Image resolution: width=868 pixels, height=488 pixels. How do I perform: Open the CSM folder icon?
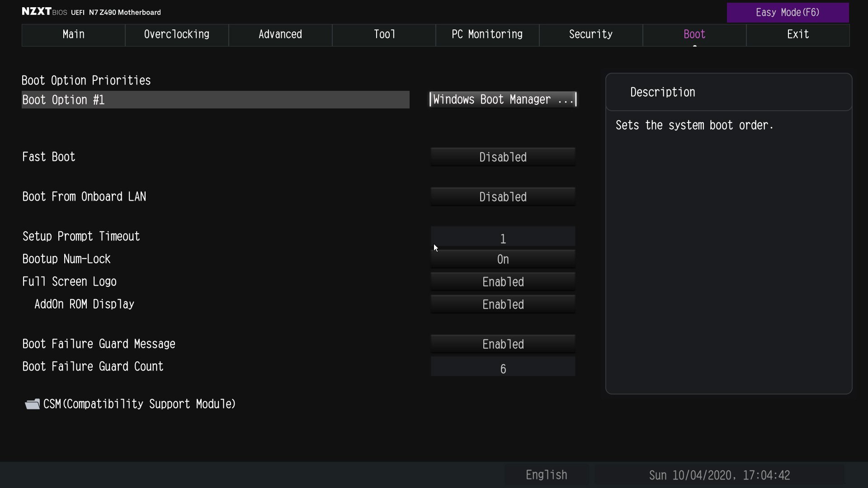tap(32, 404)
